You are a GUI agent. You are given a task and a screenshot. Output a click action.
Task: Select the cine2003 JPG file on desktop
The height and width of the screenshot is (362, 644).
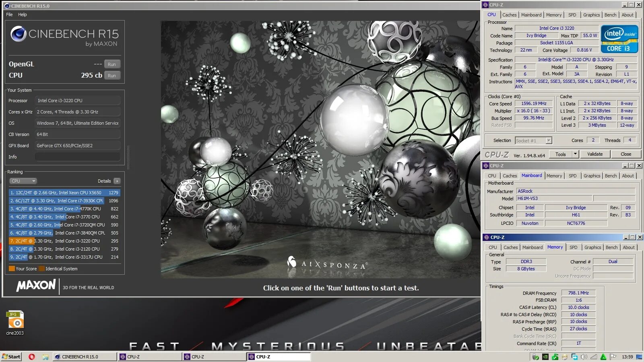15,323
